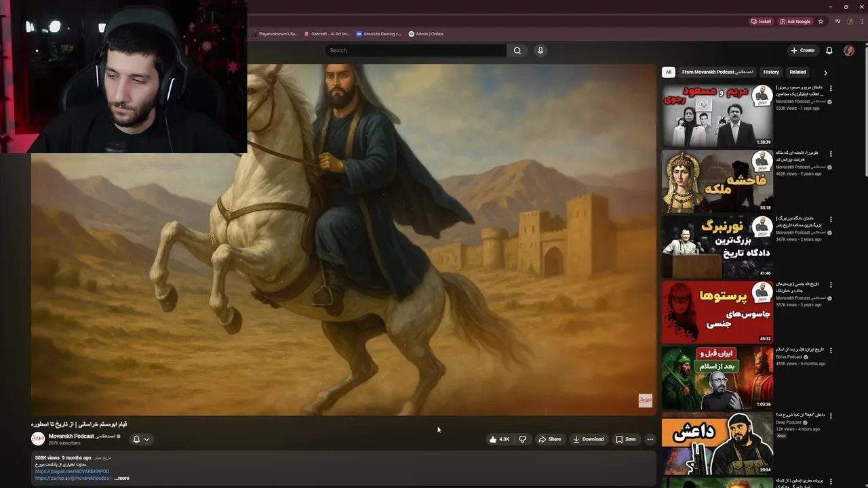
Task: Open options menu for 557K views video
Action: (x=831, y=285)
